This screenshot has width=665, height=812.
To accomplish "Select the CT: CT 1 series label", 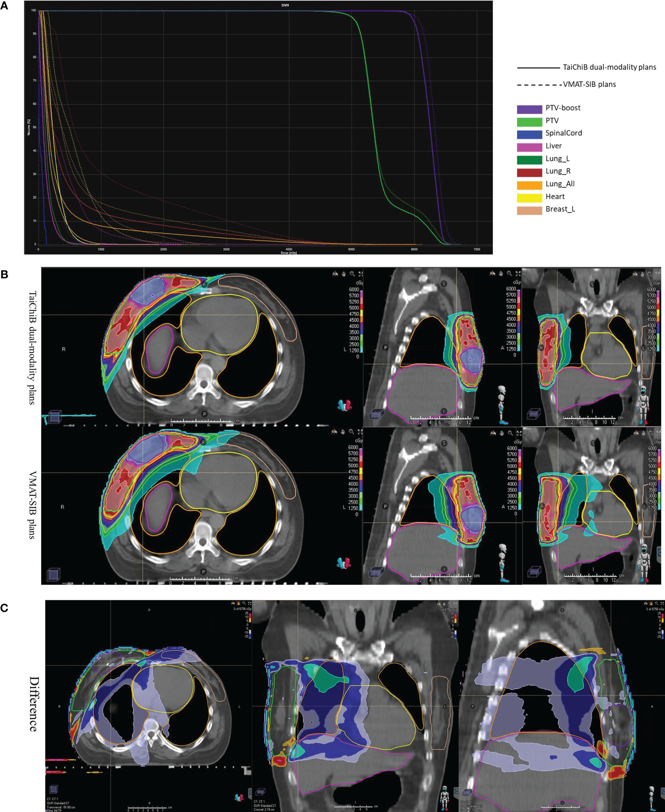I will (54, 800).
